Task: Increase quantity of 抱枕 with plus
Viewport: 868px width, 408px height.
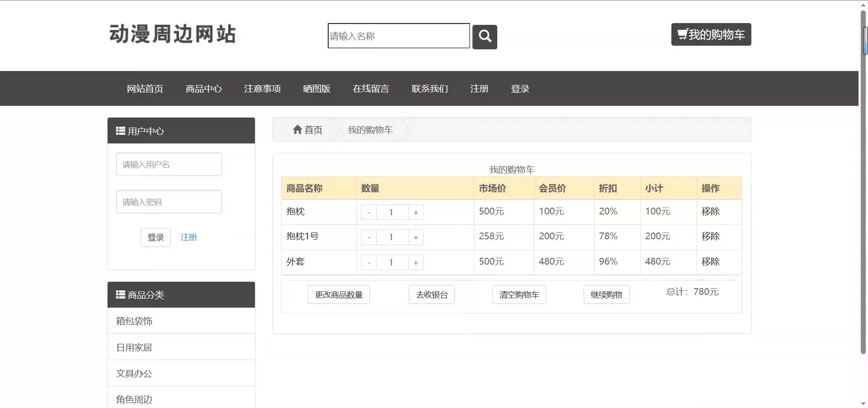Action: coord(415,213)
